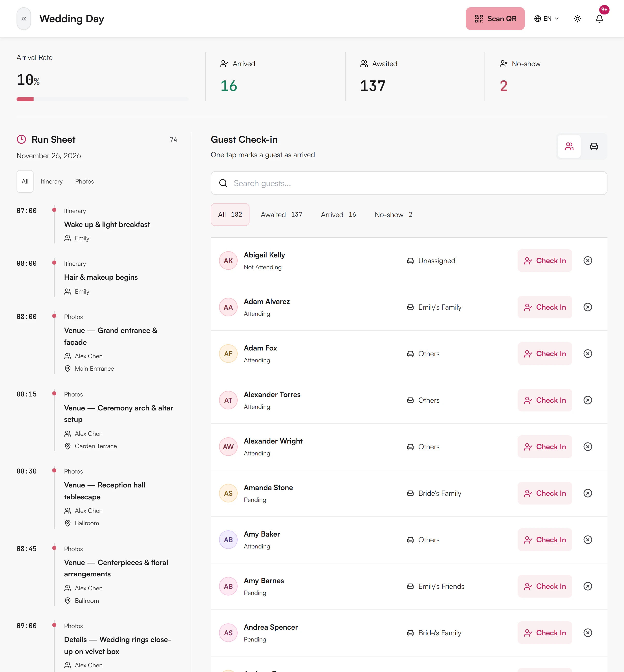Click the No-show stat icon

[x=503, y=64]
